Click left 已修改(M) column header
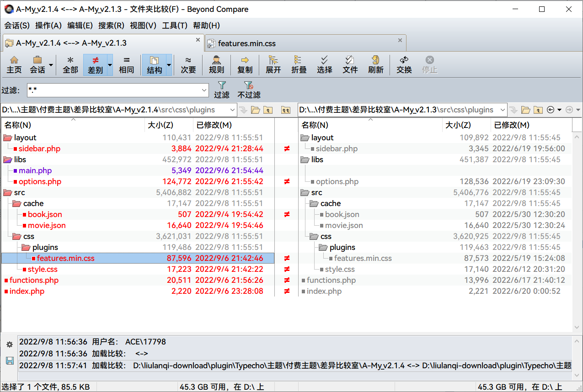The width and height of the screenshot is (583, 392). point(214,125)
